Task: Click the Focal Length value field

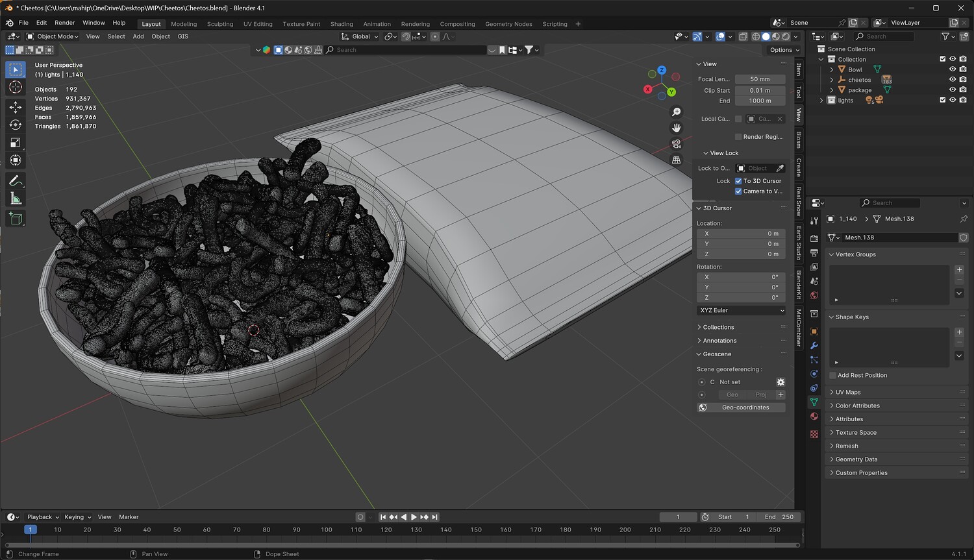Action: point(759,79)
